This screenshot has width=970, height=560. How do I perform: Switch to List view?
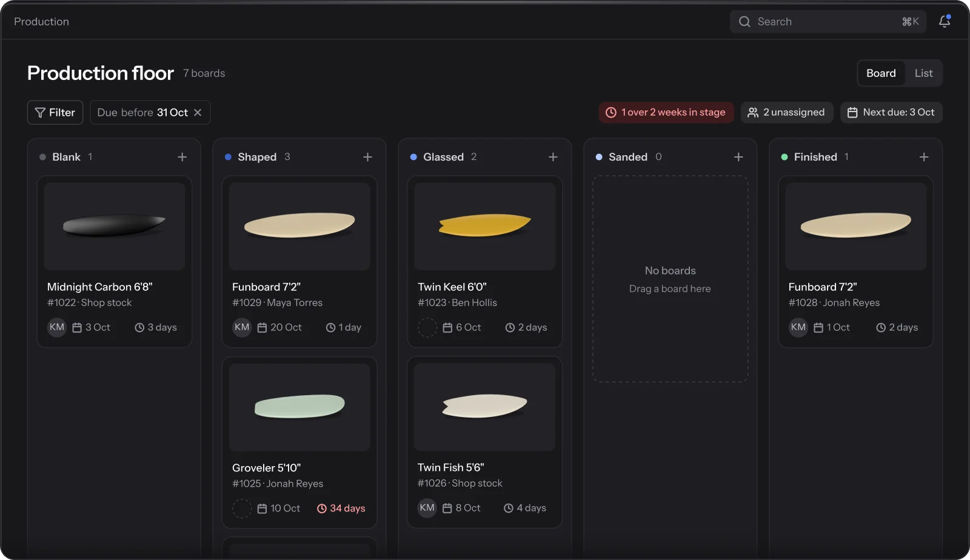(x=923, y=73)
